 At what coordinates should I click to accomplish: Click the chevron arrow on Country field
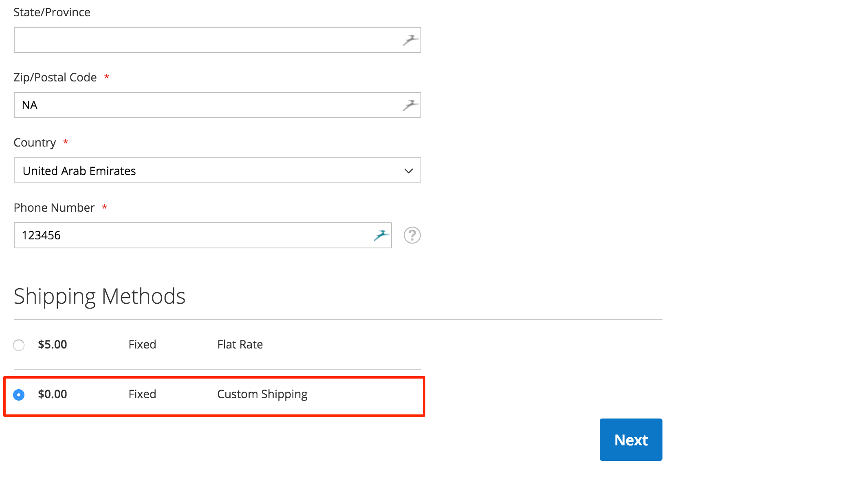[x=408, y=171]
